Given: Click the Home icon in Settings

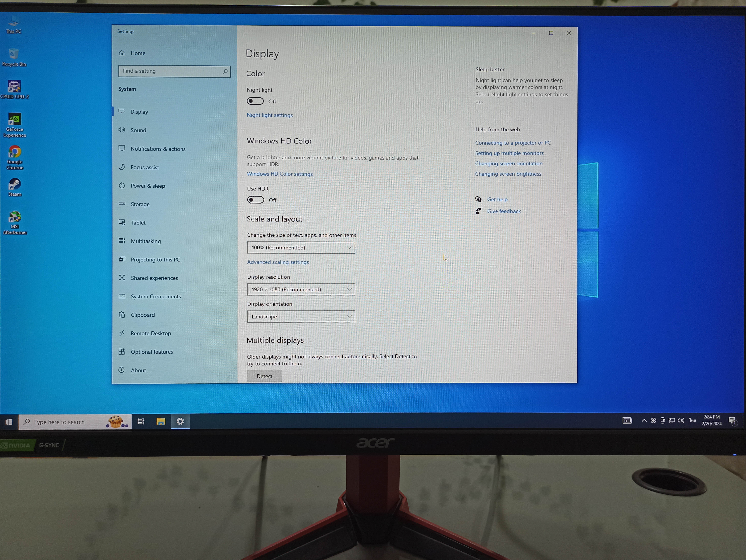Looking at the screenshot, I should 122,53.
